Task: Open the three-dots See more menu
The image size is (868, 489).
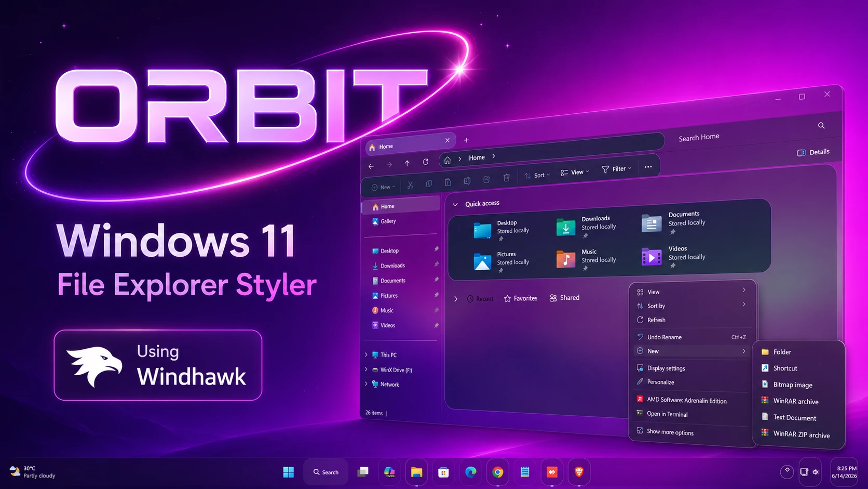Action: pos(648,167)
